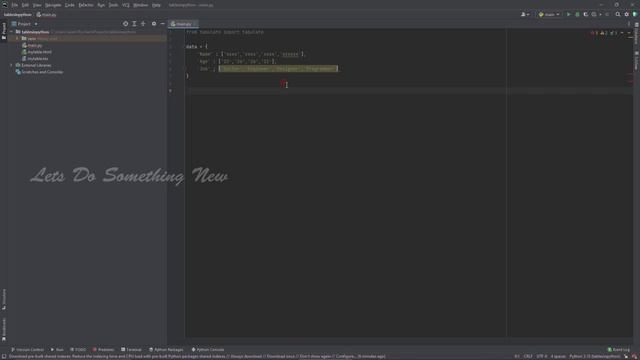Open the Window menu
640x360 pixels.
pyautogui.click(x=141, y=5)
